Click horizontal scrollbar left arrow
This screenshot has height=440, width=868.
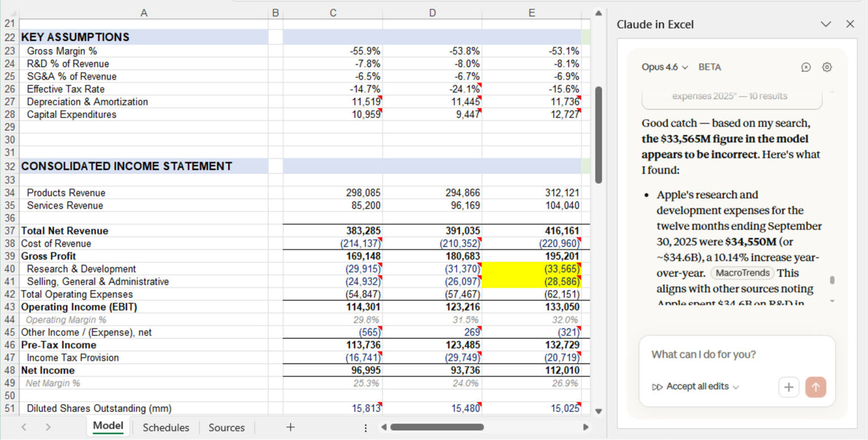tap(383, 427)
